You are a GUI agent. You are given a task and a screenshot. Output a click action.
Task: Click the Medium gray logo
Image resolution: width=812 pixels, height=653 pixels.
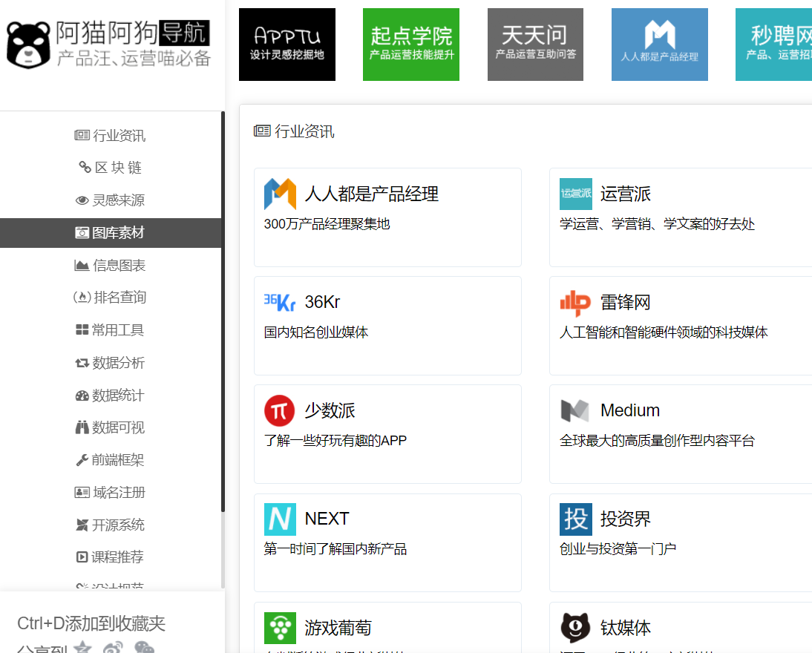[x=574, y=410]
